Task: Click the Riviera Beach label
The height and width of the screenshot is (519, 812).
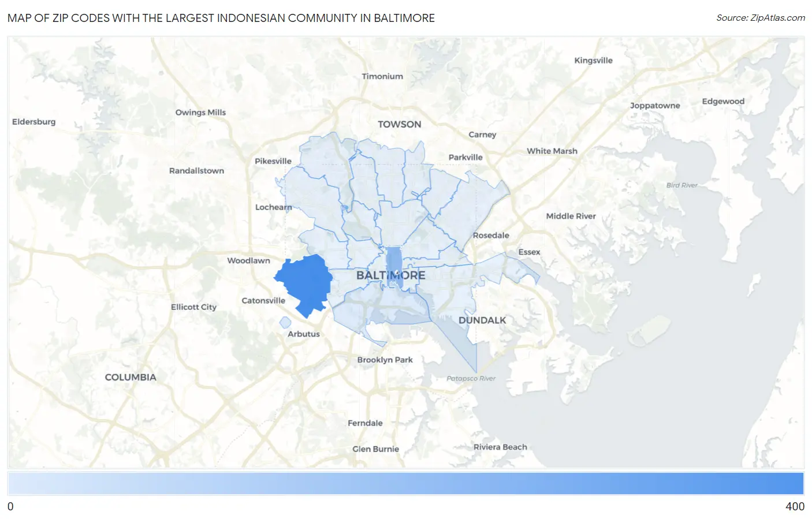Action: tap(500, 447)
